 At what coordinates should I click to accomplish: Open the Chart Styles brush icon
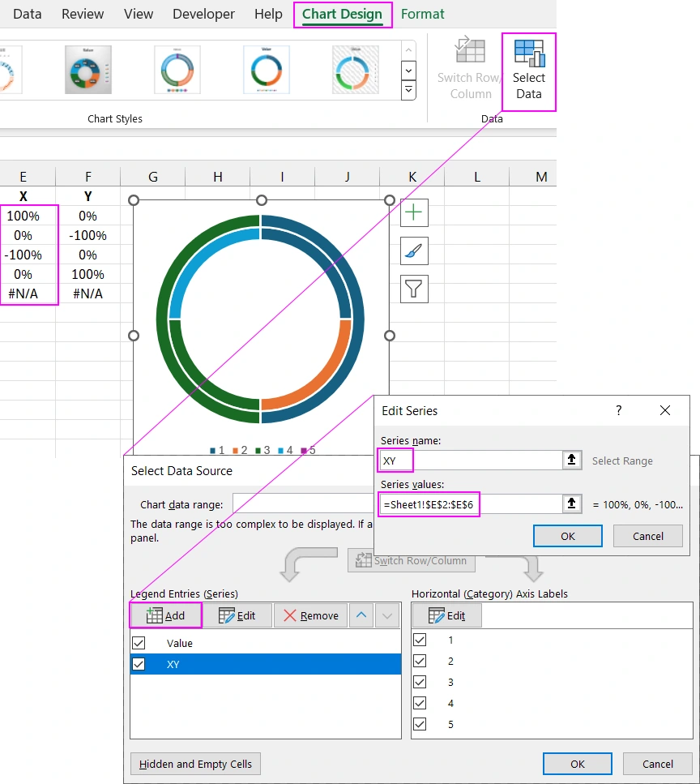tap(413, 251)
